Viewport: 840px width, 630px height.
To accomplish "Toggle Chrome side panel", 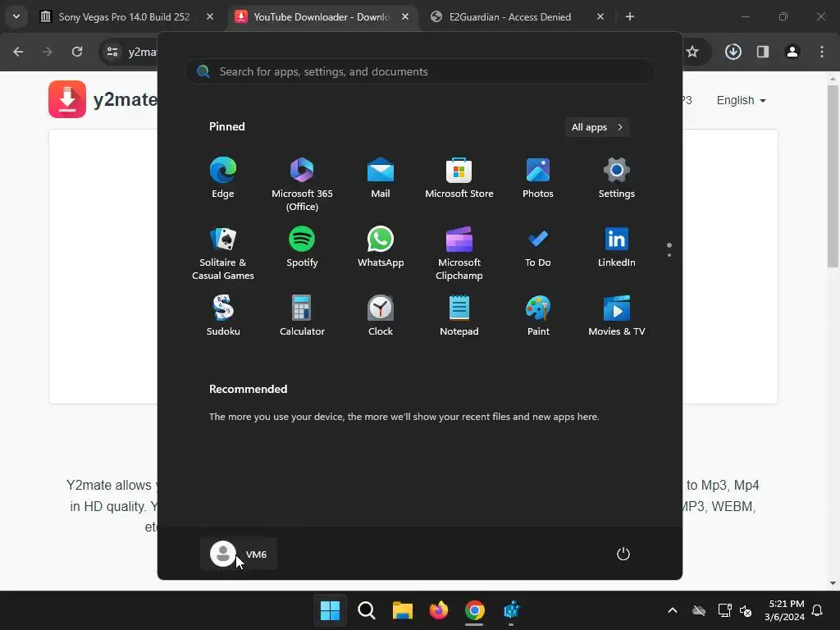I will (763, 52).
